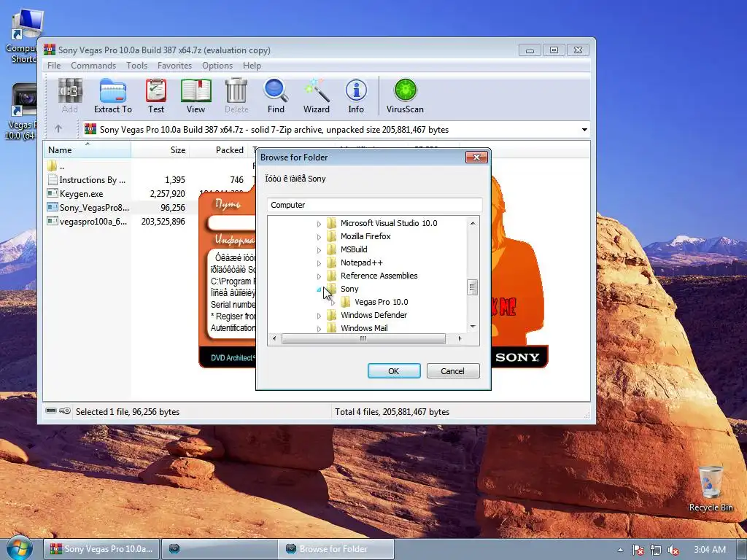
Task: Click the Action Center flag tray icon
Action: [638, 550]
